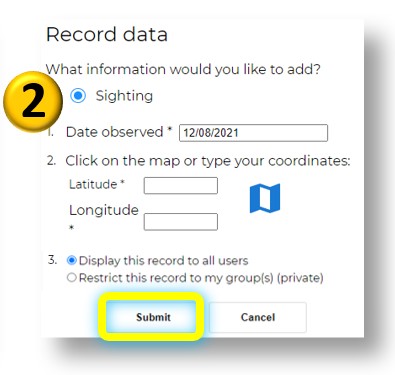Click the yellow number 2 step badge
395x375 pixels.
[x=33, y=101]
